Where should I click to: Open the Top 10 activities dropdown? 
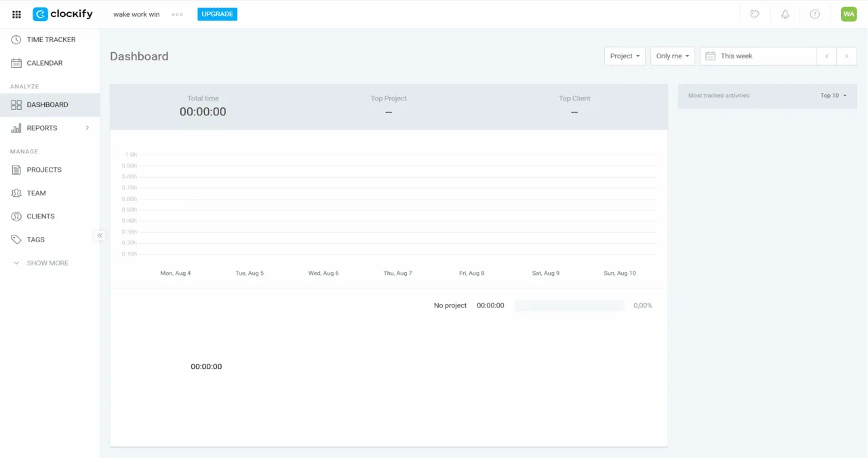pyautogui.click(x=833, y=96)
